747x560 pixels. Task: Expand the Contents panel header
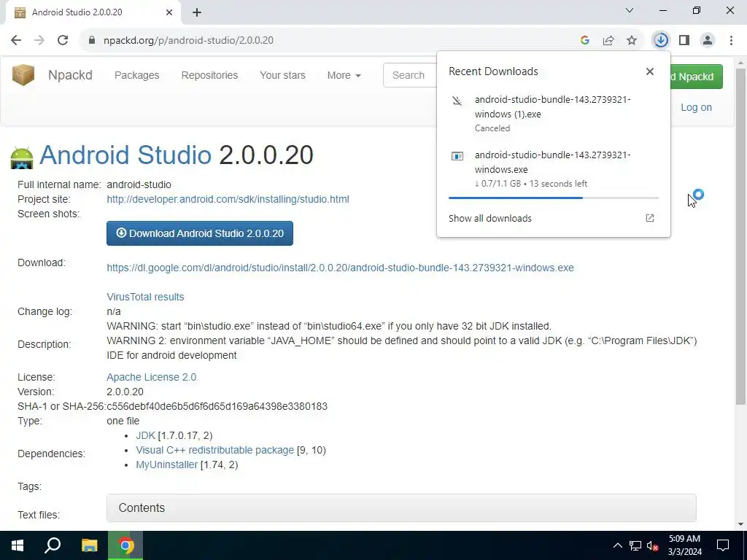coord(401,507)
